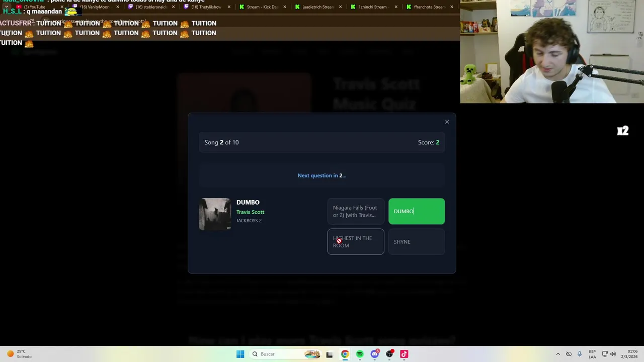Close the juadietrich Stream tab
The height and width of the screenshot is (362, 644).
341,7
